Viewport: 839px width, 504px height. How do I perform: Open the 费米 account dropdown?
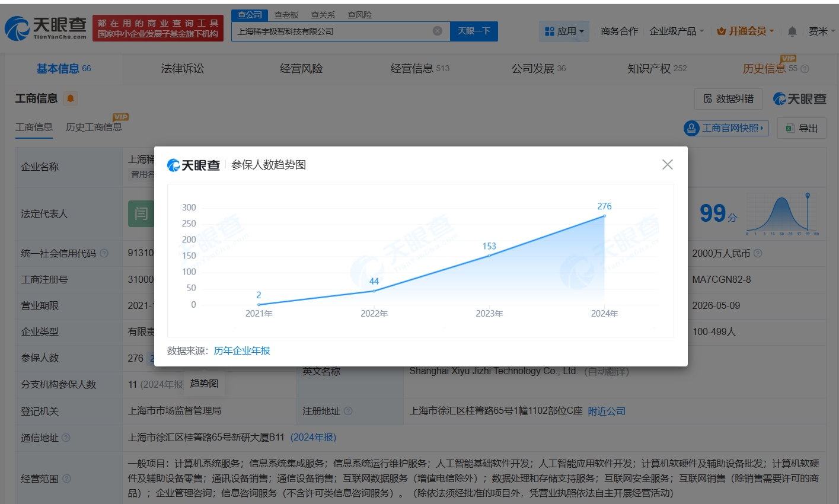click(x=821, y=31)
